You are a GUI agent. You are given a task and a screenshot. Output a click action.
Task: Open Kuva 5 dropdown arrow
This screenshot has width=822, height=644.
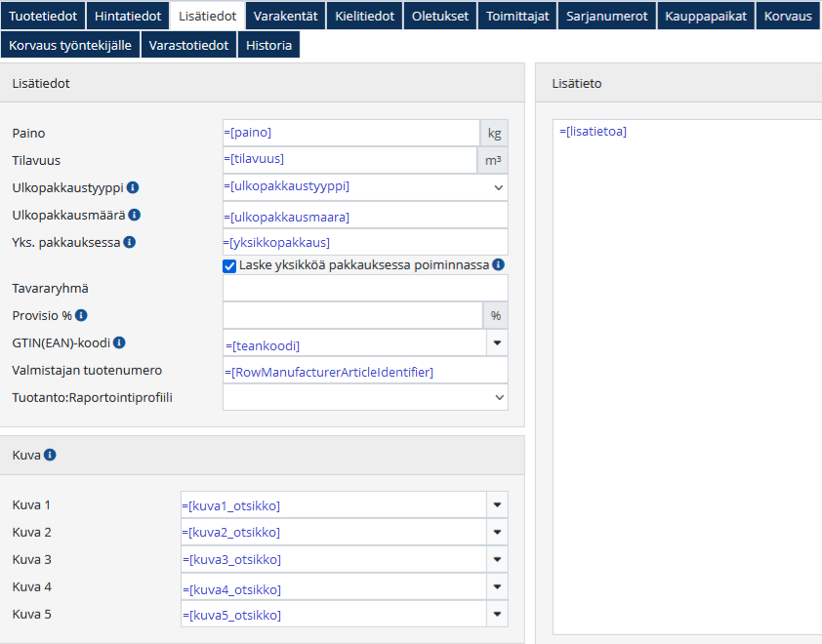tap(497, 614)
